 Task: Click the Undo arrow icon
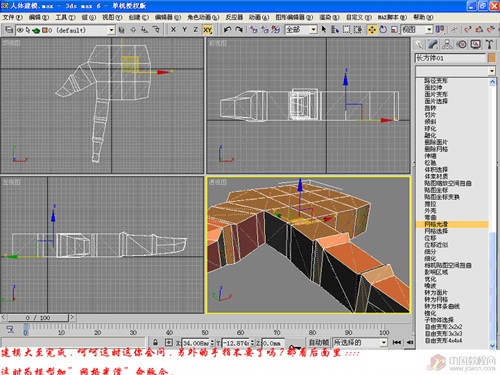(x=227, y=30)
